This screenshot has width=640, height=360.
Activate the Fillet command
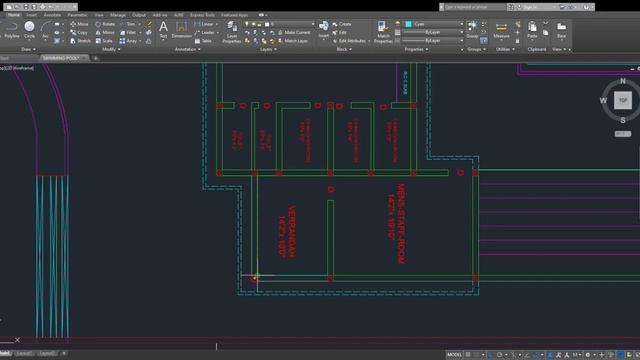(128, 32)
